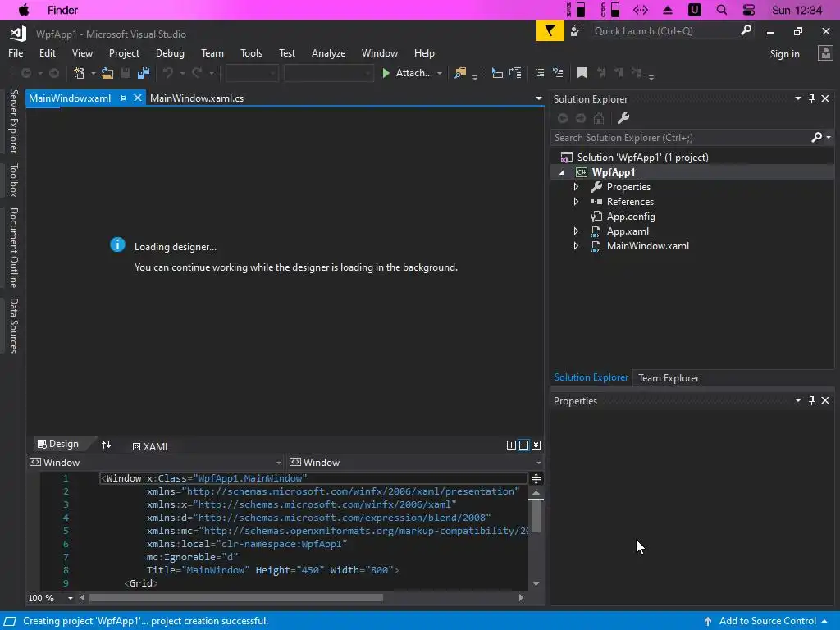Click the green Start Attach play icon
The height and width of the screenshot is (630, 840).
(386, 73)
